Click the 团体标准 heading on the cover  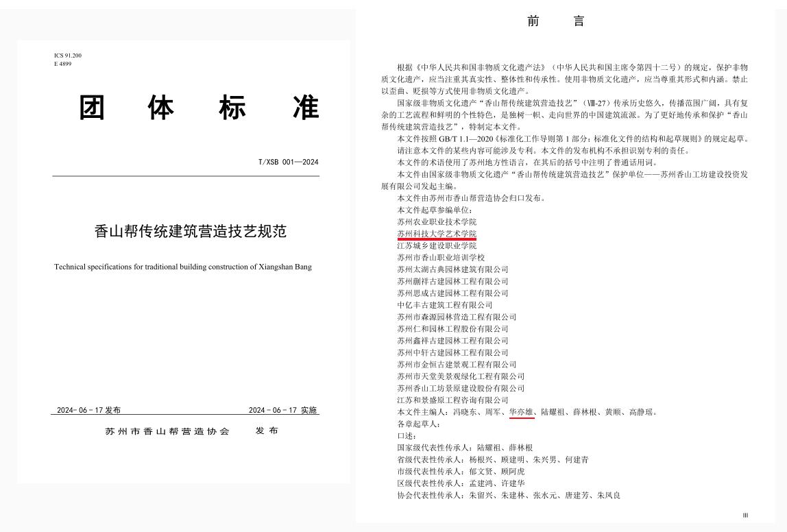[x=199, y=108]
